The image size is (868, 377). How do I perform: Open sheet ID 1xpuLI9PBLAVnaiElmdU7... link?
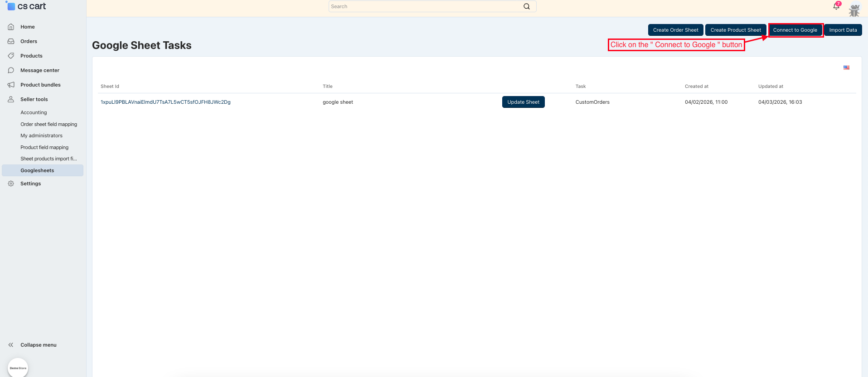[x=165, y=102]
